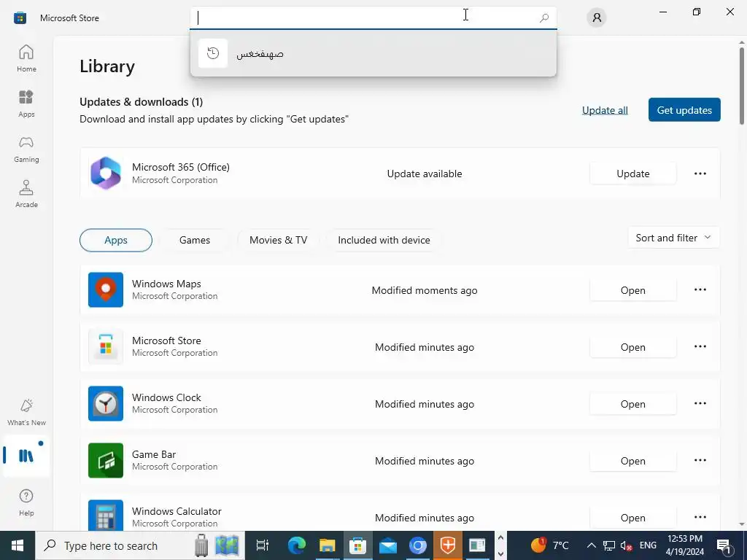Click the Get updates button

[684, 110]
